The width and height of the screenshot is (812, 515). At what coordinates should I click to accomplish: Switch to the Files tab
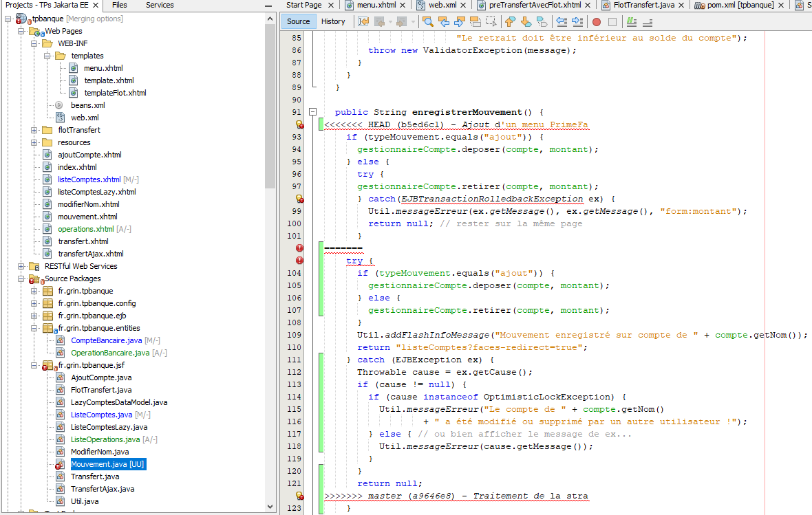119,5
